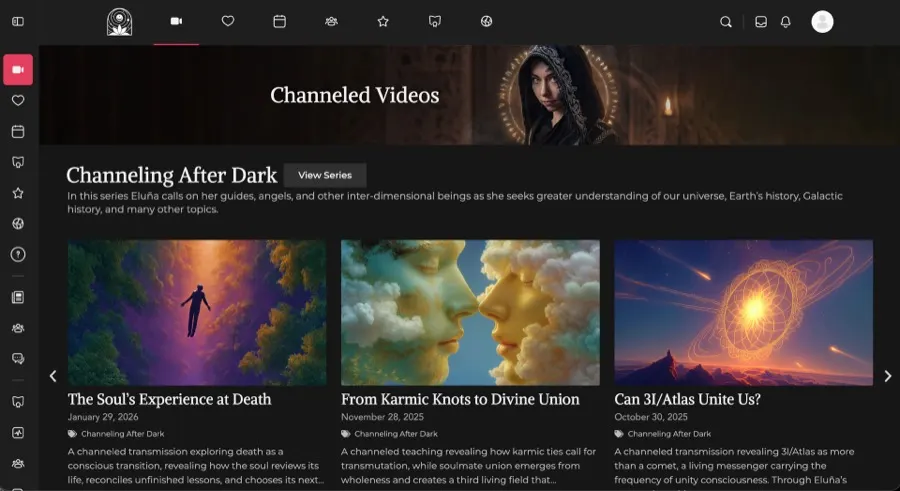Select the calendar icon in left sidebar
The height and width of the screenshot is (491, 900).
point(18,132)
